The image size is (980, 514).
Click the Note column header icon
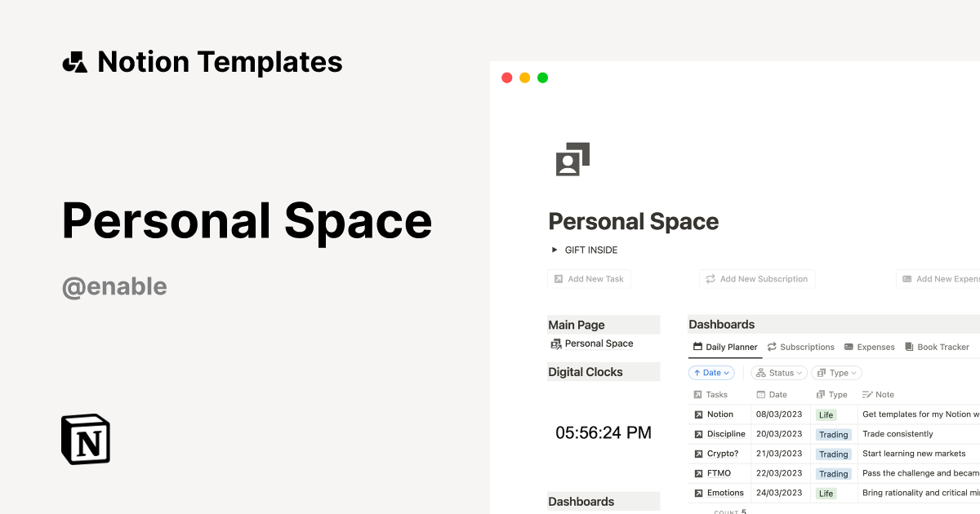click(x=866, y=394)
